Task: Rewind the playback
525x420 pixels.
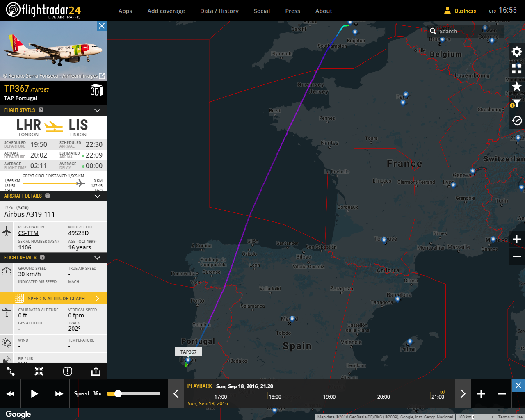Action: [x=11, y=393]
